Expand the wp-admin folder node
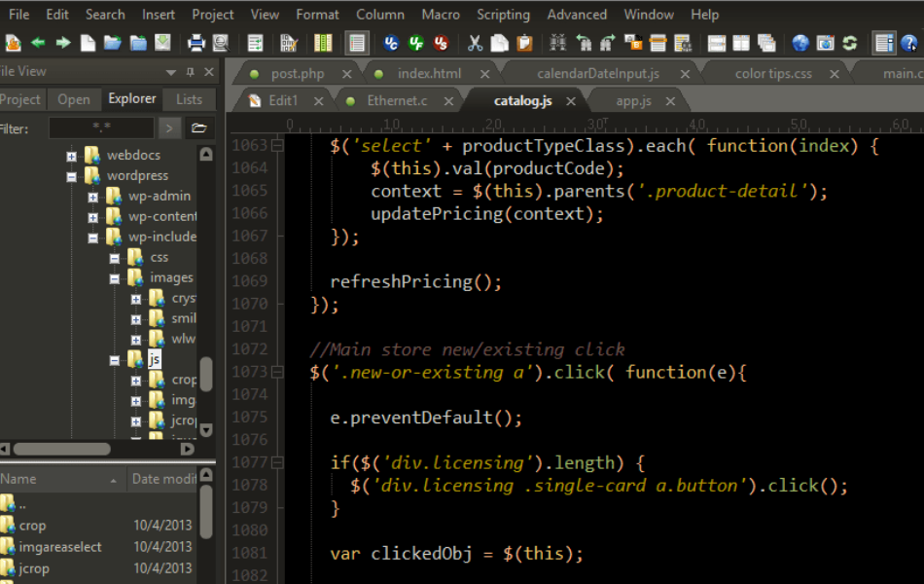The height and width of the screenshot is (584, 924). click(x=93, y=197)
